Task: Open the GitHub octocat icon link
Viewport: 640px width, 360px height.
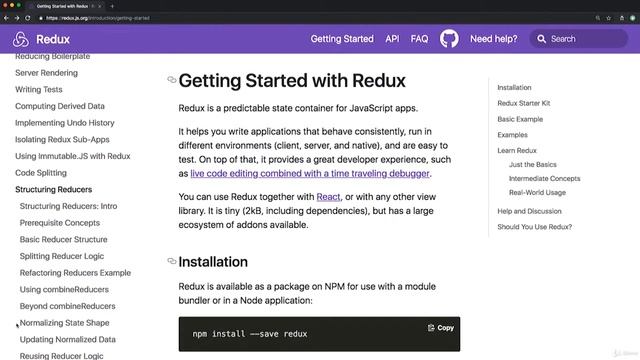Action: point(449,39)
